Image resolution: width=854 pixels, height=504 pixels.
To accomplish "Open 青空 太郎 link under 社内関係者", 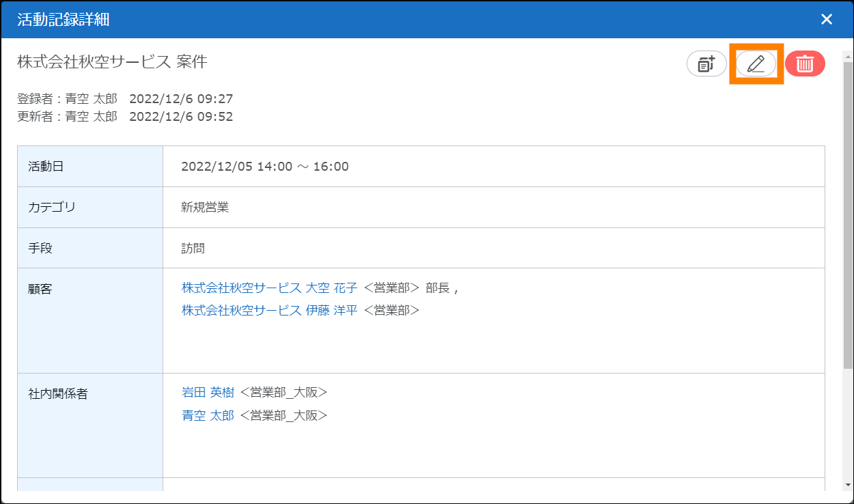I will 208,415.
